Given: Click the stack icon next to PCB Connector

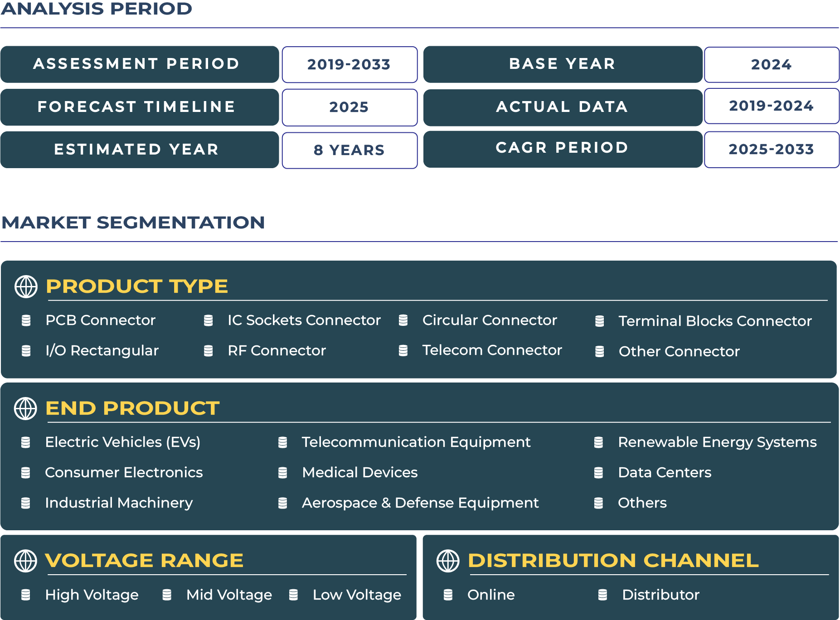Looking at the screenshot, I should (x=26, y=320).
